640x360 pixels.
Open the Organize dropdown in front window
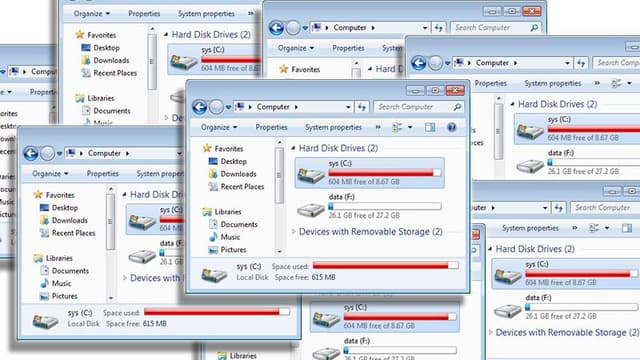pyautogui.click(x=219, y=127)
